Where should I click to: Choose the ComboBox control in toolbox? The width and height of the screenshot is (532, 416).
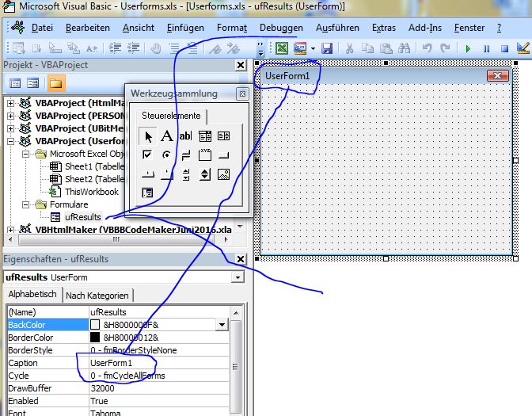pos(204,136)
